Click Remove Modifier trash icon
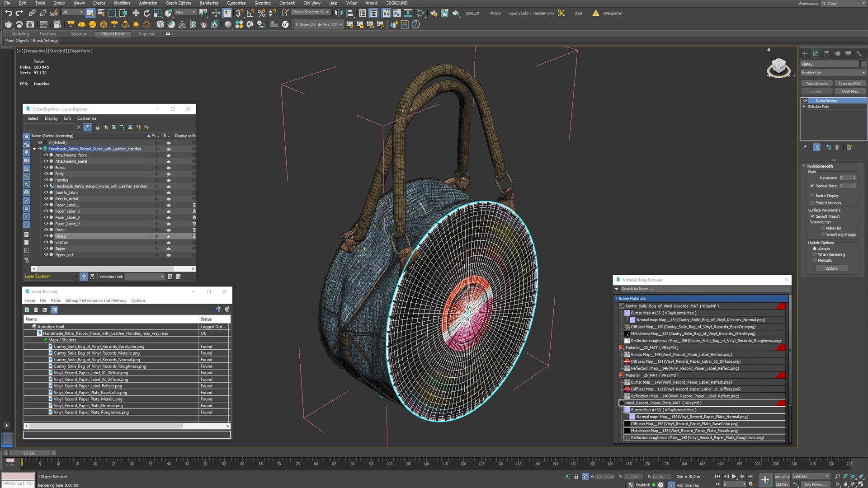This screenshot has height=488, width=868. click(x=837, y=147)
